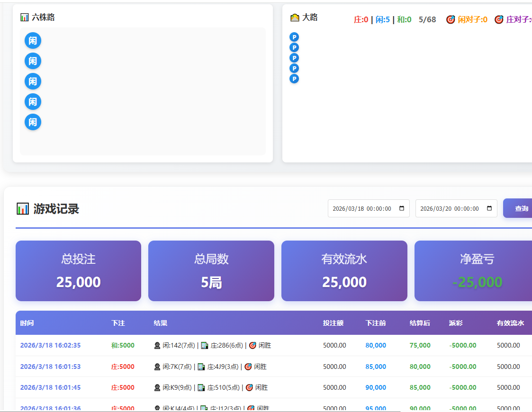Click the lowest blue P marker in 大路
This screenshot has height=412, width=532.
[x=294, y=79]
